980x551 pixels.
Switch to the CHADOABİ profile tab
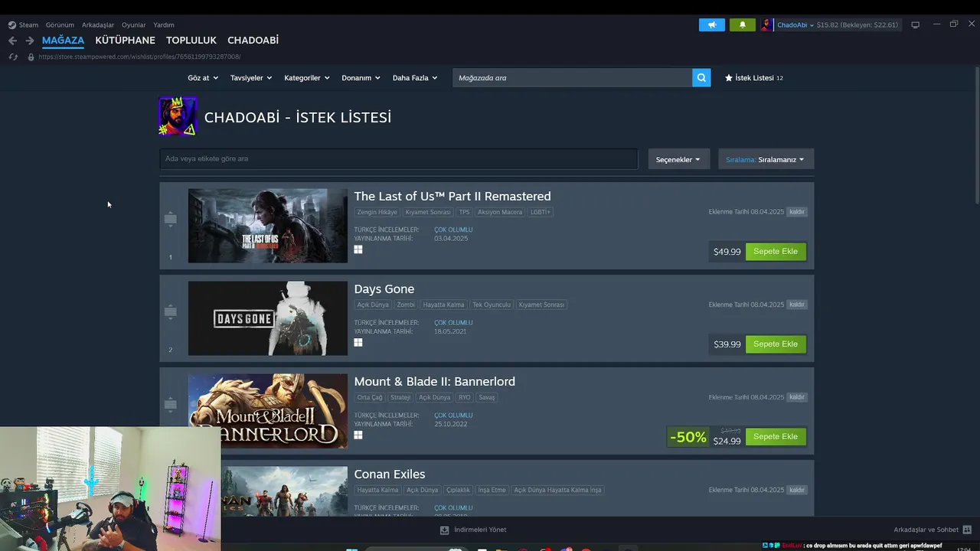pyautogui.click(x=253, y=40)
